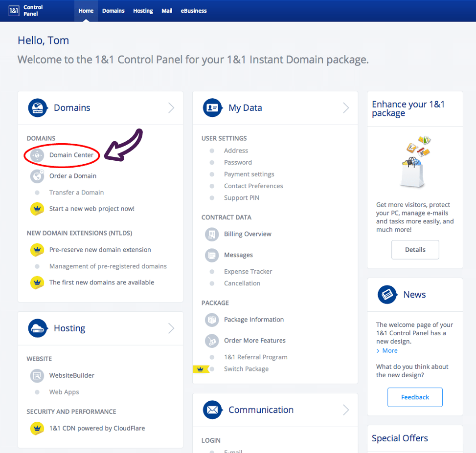Open the Domain Center link

click(x=71, y=155)
